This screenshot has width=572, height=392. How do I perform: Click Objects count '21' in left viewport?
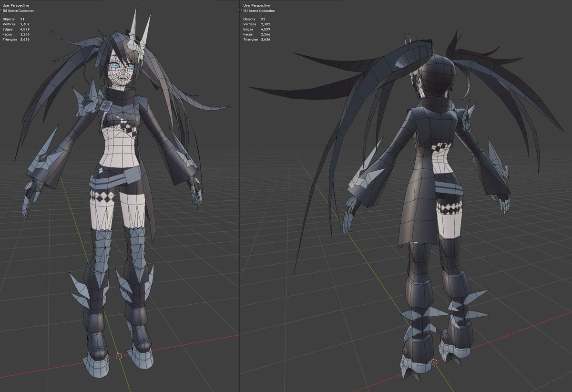click(22, 19)
